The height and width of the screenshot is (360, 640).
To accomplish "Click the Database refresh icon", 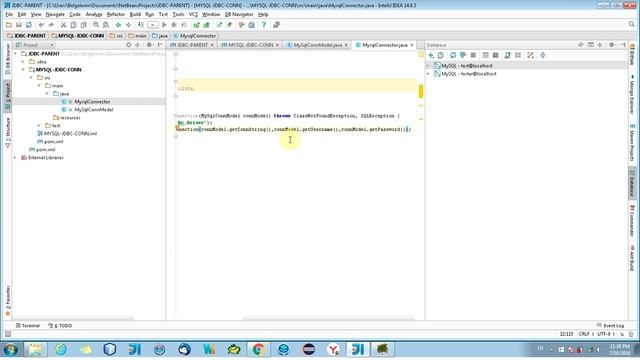I will point(453,55).
